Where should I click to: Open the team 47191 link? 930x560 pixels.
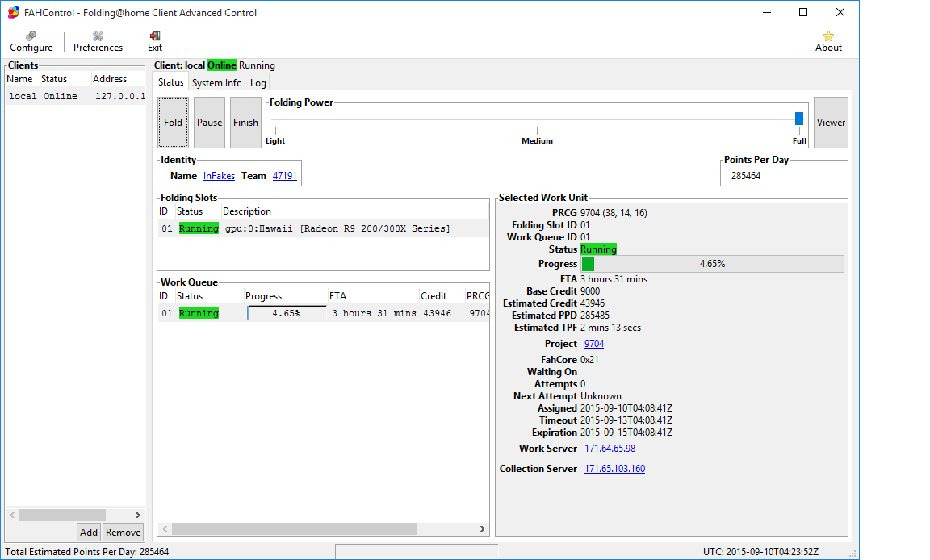click(285, 176)
